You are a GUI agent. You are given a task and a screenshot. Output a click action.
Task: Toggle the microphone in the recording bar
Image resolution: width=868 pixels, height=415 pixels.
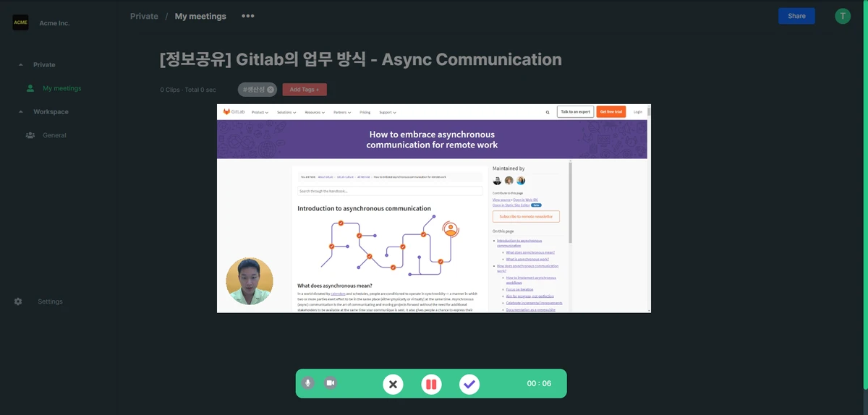click(308, 383)
